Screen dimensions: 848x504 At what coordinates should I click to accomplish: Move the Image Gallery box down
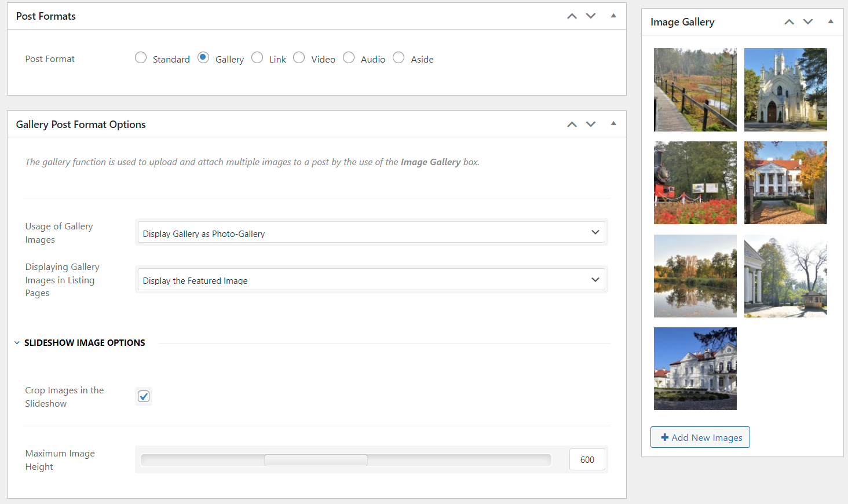(808, 22)
